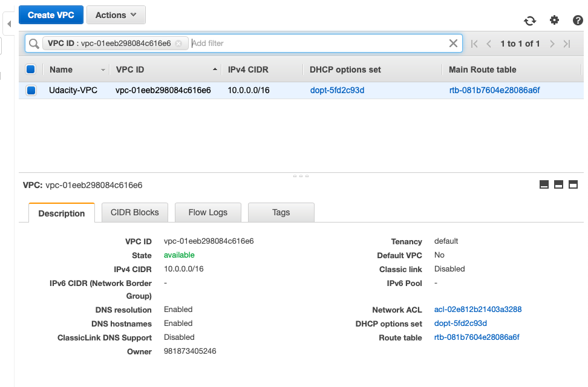
Task: Toggle the select-all checkbox in the header
Action: point(30,70)
